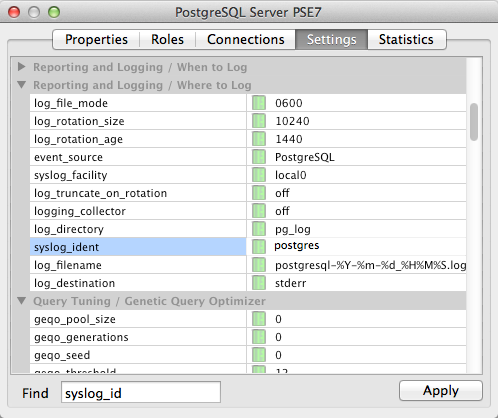Viewport: 498px width, 418px height.
Task: Switch to the Properties tab
Action: coord(96,39)
